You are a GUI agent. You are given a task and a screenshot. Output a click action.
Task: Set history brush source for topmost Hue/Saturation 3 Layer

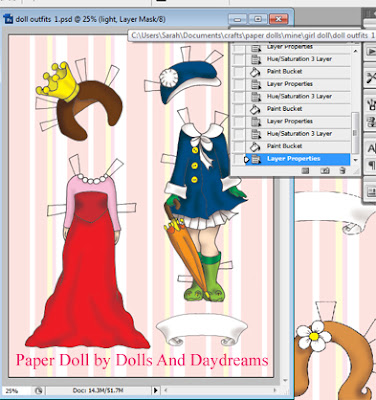coord(238,59)
